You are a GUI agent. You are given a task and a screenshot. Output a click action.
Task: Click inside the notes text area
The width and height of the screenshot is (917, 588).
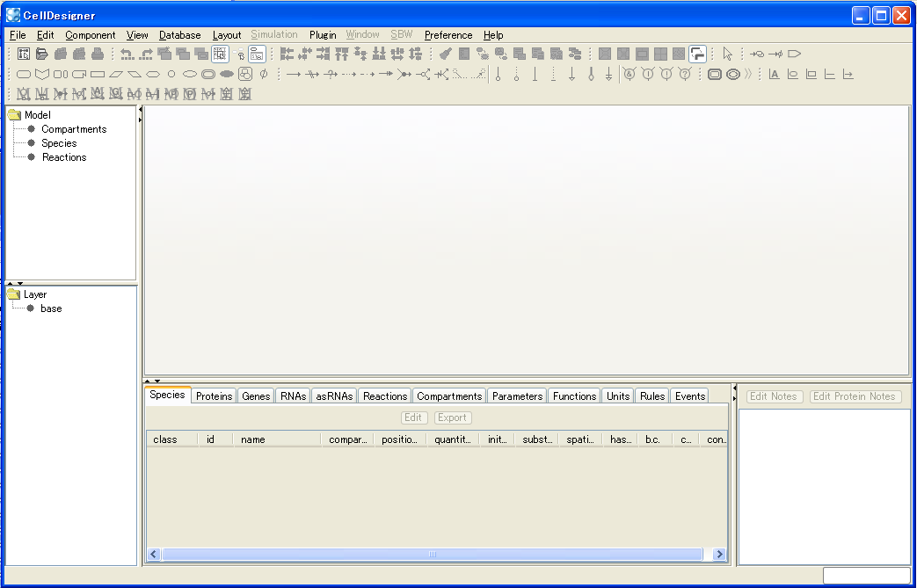[824, 486]
